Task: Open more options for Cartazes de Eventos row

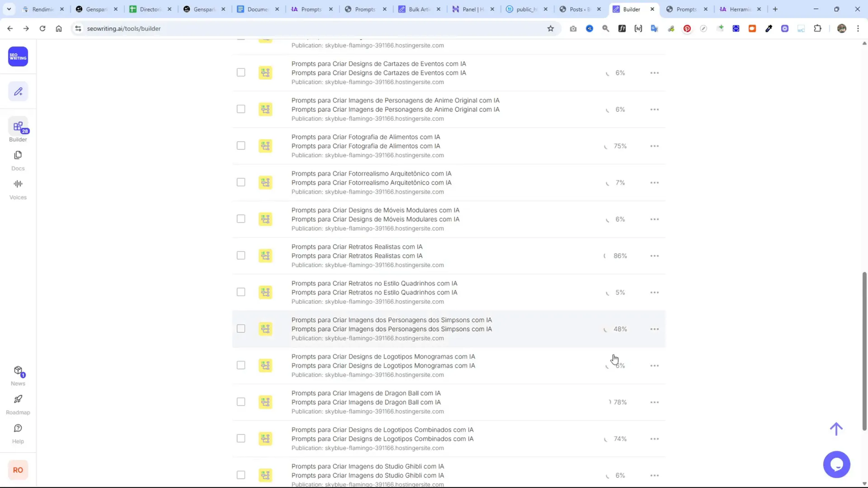Action: pyautogui.click(x=654, y=73)
